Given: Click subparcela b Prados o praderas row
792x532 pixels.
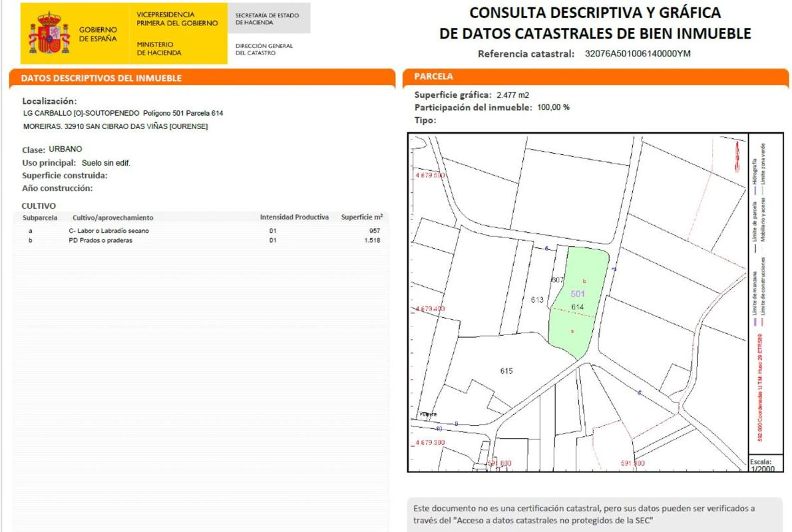Looking at the screenshot, I should (200, 241).
